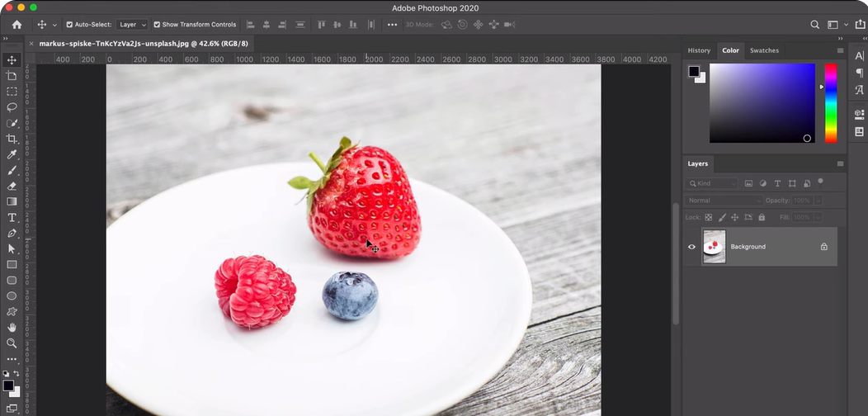Select the Artboard tool

coord(12,75)
